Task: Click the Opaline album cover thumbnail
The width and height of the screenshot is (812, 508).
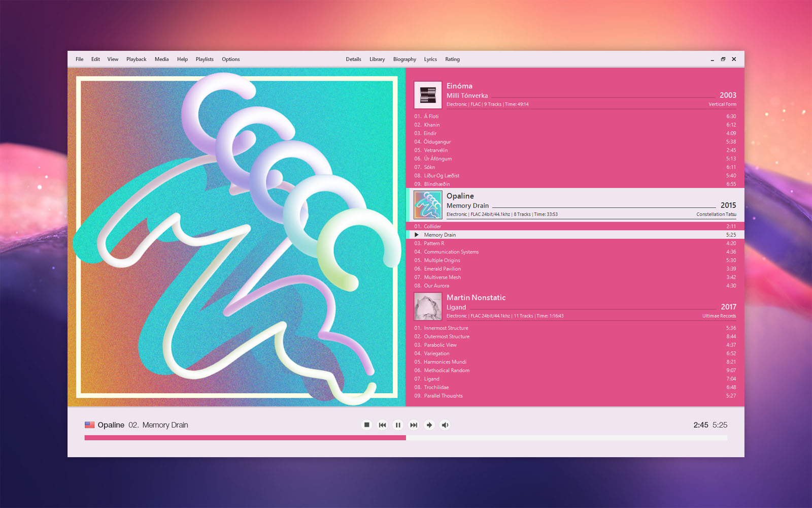Action: [428, 205]
